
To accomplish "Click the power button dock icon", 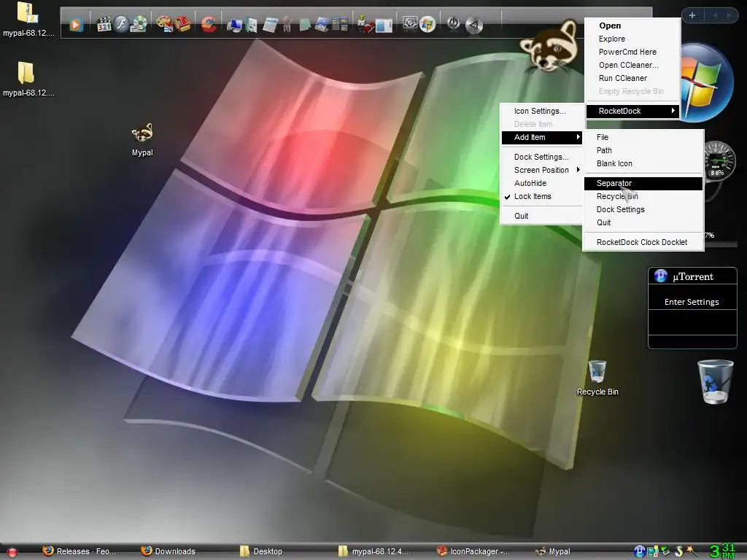I will point(453,23).
